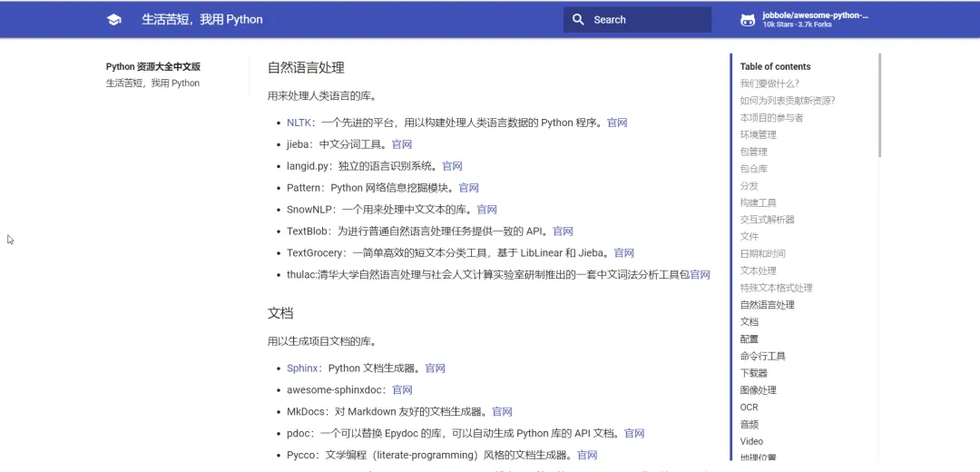Click the table of contents scrollbar thumb
The image size is (980, 472).
coord(879,104)
